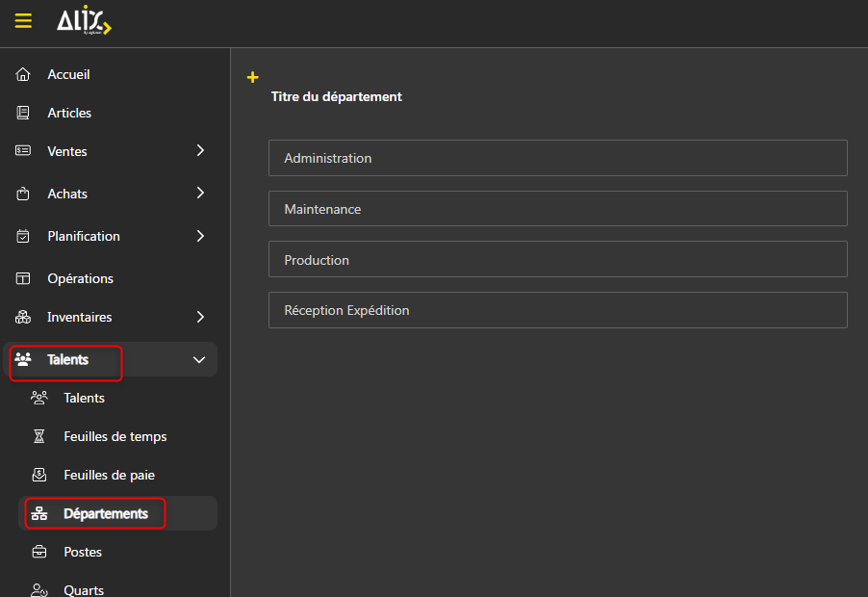
Task: Expand the Planification submenu chevron
Action: (x=200, y=236)
